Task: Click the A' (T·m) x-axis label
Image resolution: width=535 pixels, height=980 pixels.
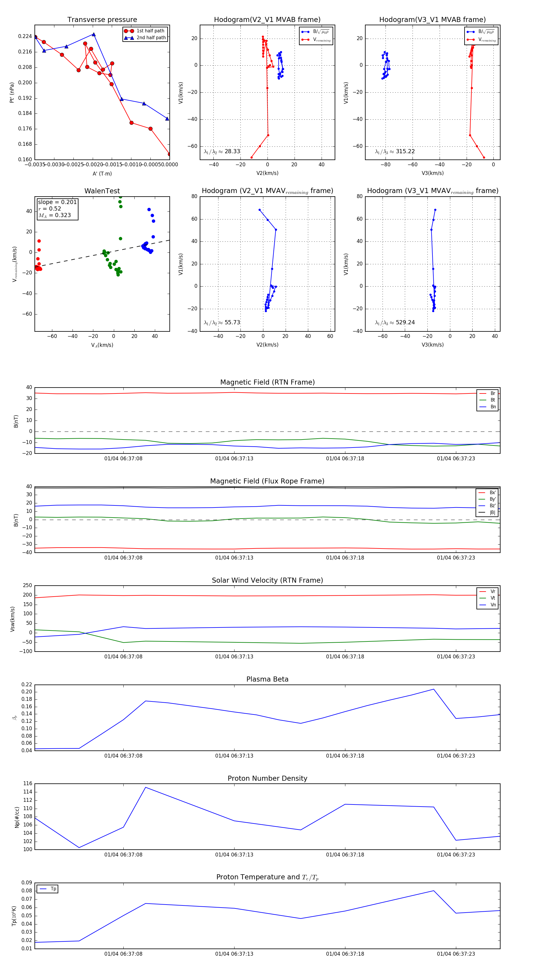Action: click(x=102, y=173)
